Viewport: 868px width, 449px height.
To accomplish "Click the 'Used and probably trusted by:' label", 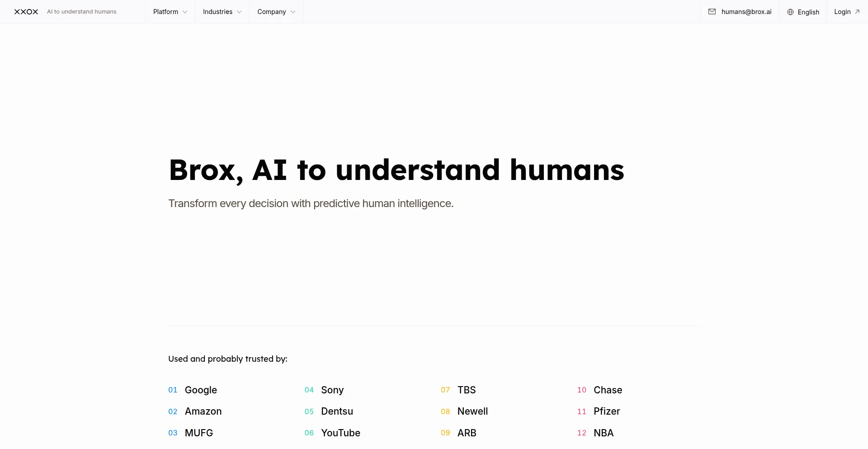I will coord(228,359).
